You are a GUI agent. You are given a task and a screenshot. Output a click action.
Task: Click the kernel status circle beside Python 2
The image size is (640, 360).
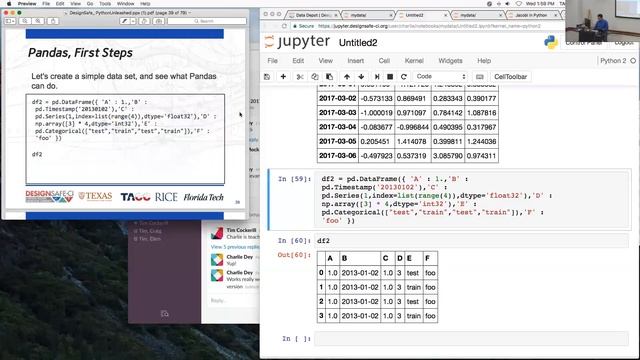(633, 61)
